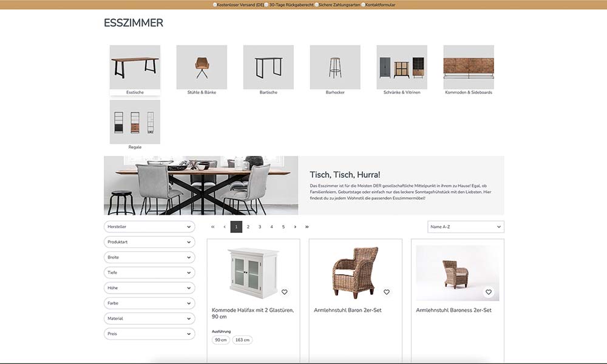The height and width of the screenshot is (364, 607).
Task: Go to page 5 of results
Action: point(283,227)
